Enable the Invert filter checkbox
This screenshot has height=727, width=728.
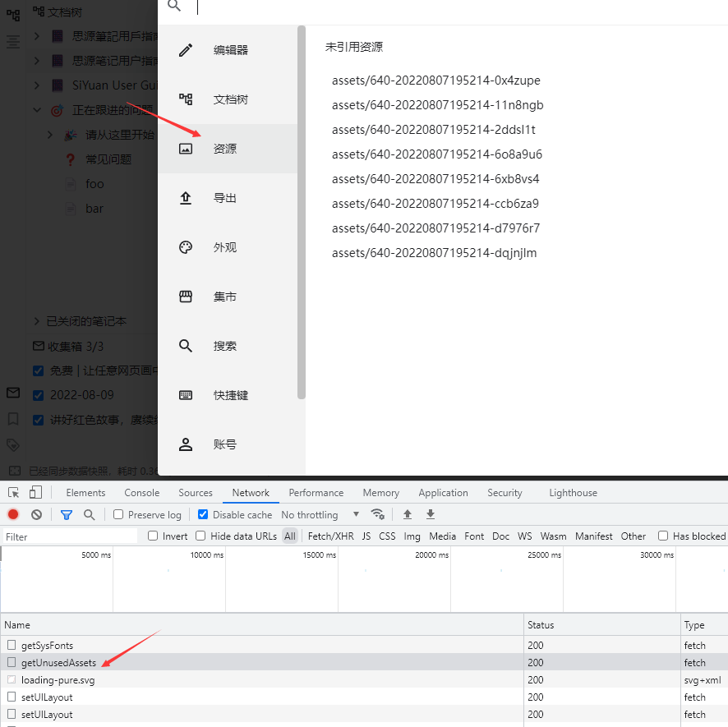point(153,536)
